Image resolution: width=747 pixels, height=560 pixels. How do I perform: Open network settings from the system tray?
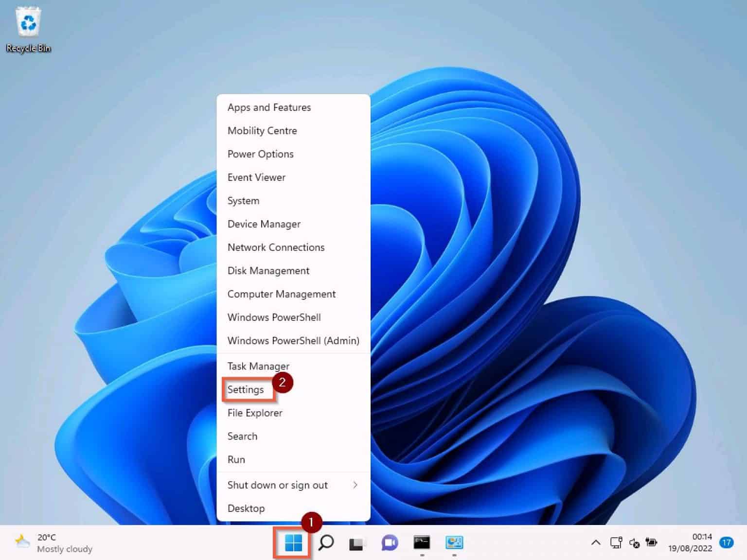tap(616, 543)
